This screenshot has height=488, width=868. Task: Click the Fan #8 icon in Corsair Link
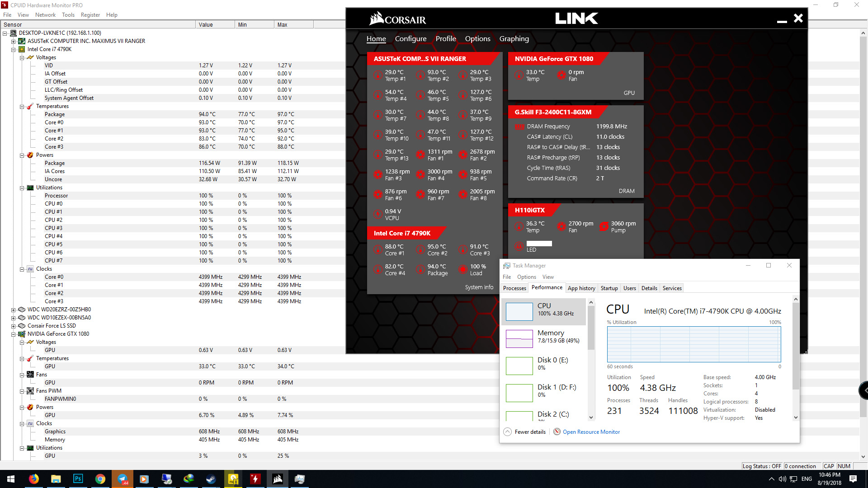[x=462, y=194]
